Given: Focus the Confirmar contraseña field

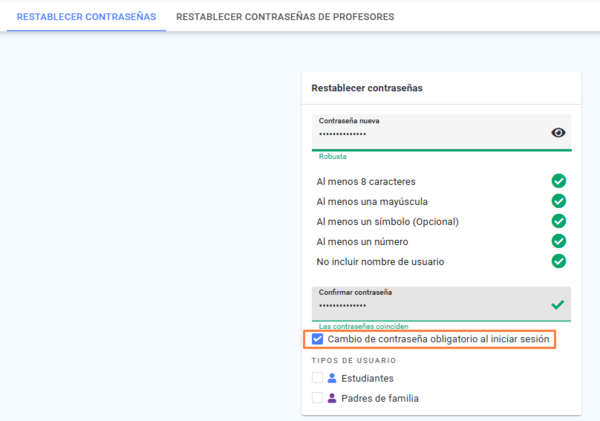Looking at the screenshot, I should pyautogui.click(x=441, y=304).
